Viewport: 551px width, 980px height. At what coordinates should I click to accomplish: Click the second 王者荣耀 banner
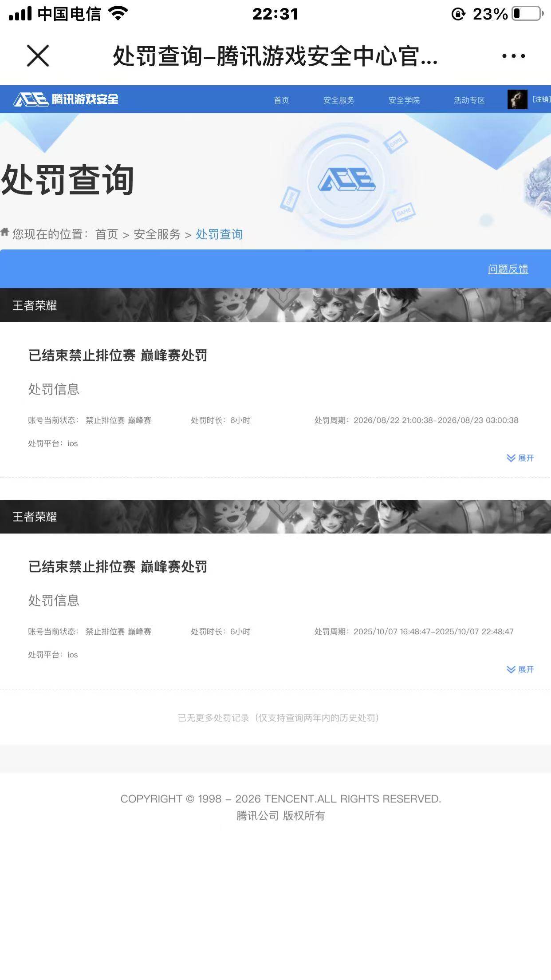pos(275,517)
